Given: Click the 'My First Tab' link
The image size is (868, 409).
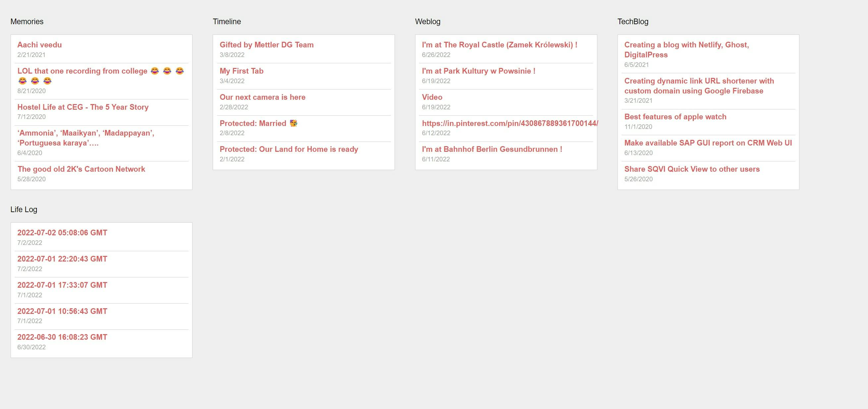Looking at the screenshot, I should click(x=241, y=71).
